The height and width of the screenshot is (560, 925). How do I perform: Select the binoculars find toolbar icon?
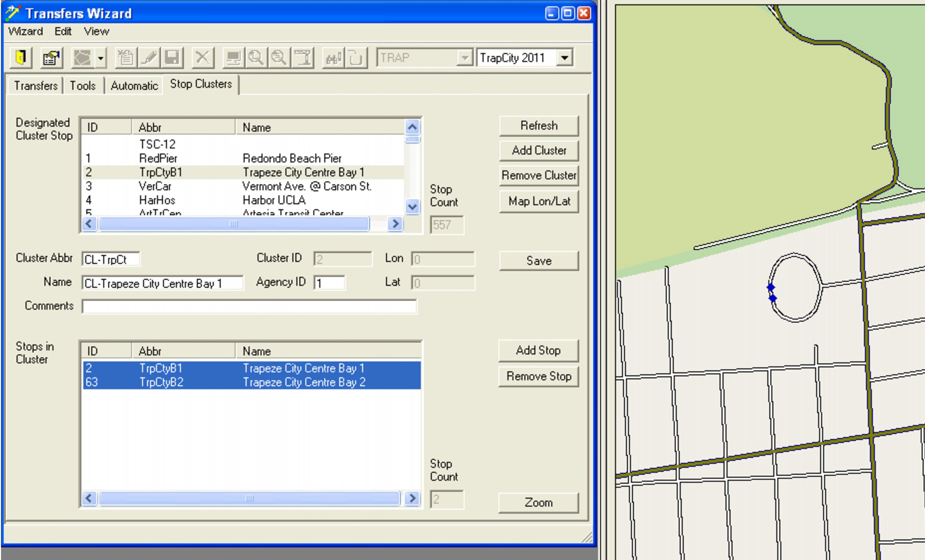[333, 58]
